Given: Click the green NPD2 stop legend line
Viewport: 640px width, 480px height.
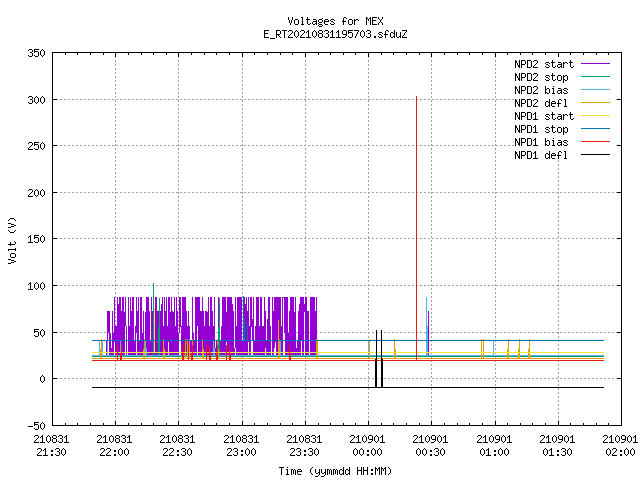Looking at the screenshot, I should [x=596, y=76].
